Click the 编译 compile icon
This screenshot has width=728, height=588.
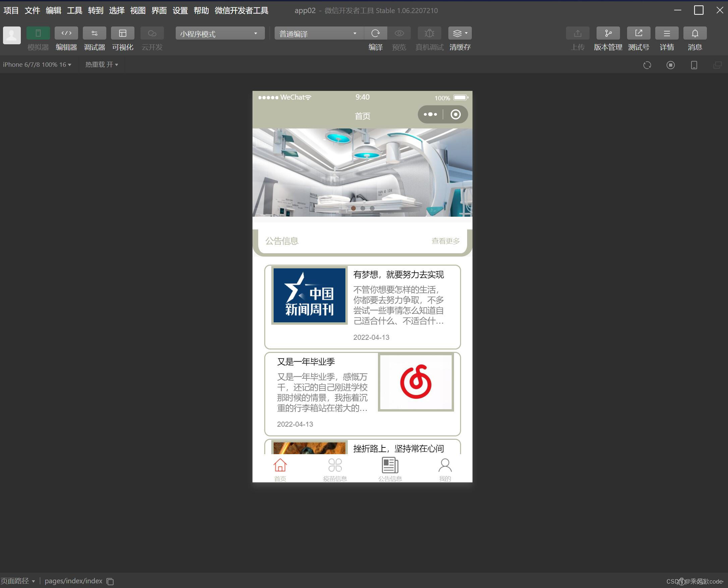(376, 33)
